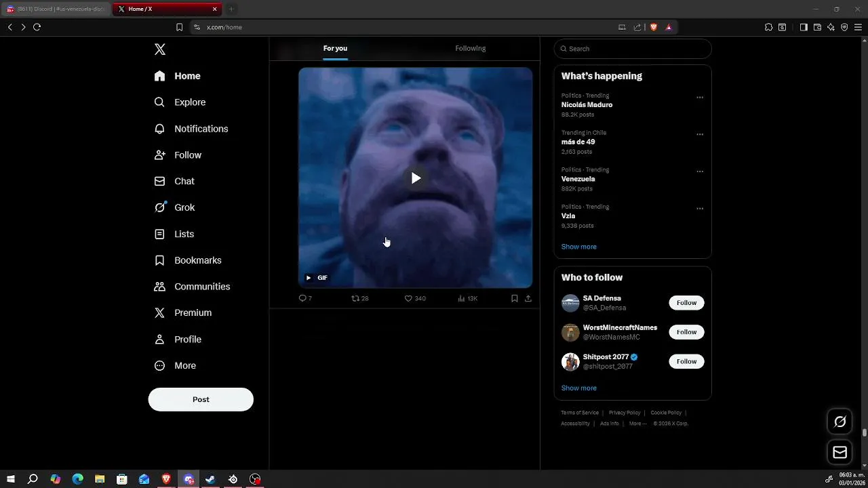
Task: Open Profile from the sidebar
Action: pos(178,339)
